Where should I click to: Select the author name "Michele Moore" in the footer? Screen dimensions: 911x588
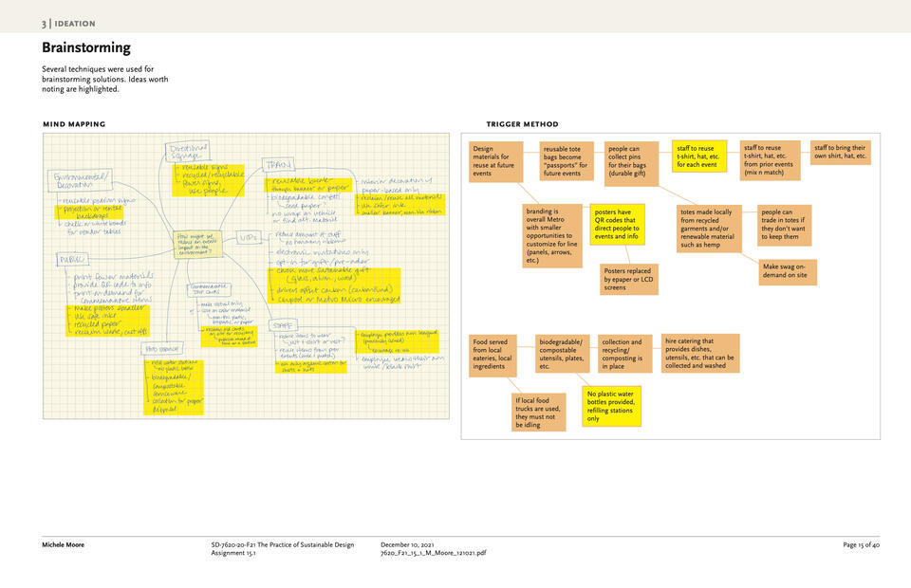tap(63, 545)
